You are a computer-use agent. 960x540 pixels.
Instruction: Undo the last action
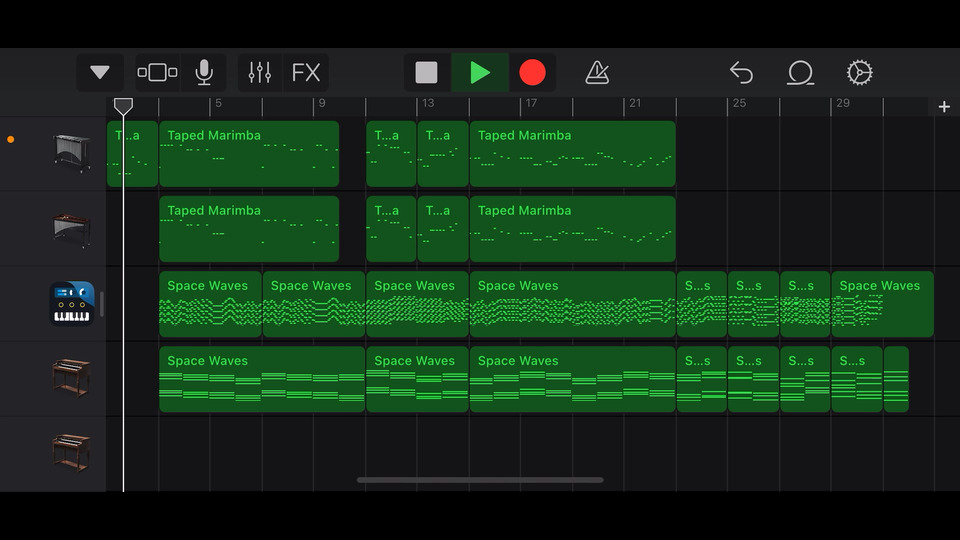point(741,72)
